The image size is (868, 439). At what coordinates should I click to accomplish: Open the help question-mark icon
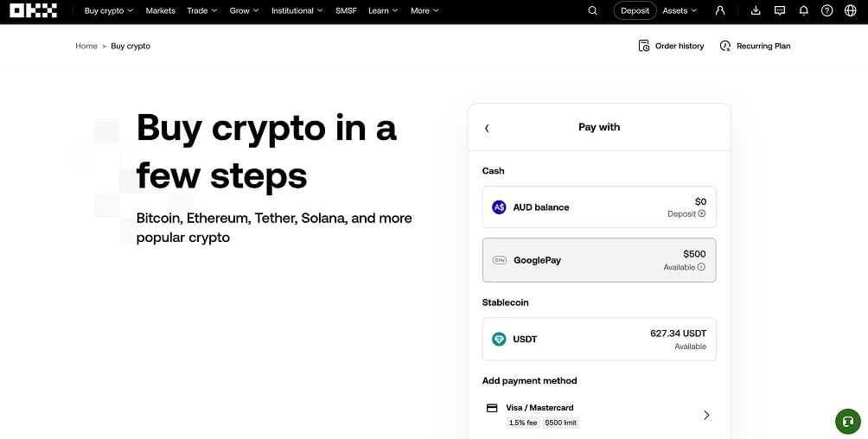pyautogui.click(x=827, y=10)
